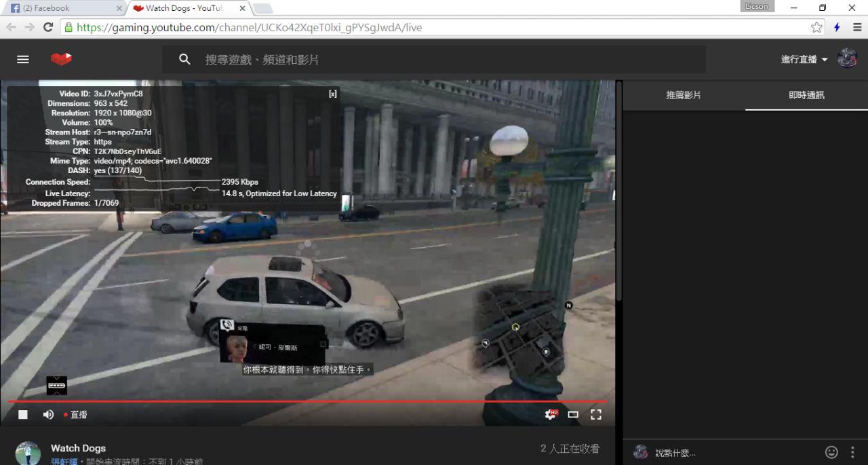Screen dimensions: 868x465
Task: Enter fullscreen video mode
Action: click(596, 414)
